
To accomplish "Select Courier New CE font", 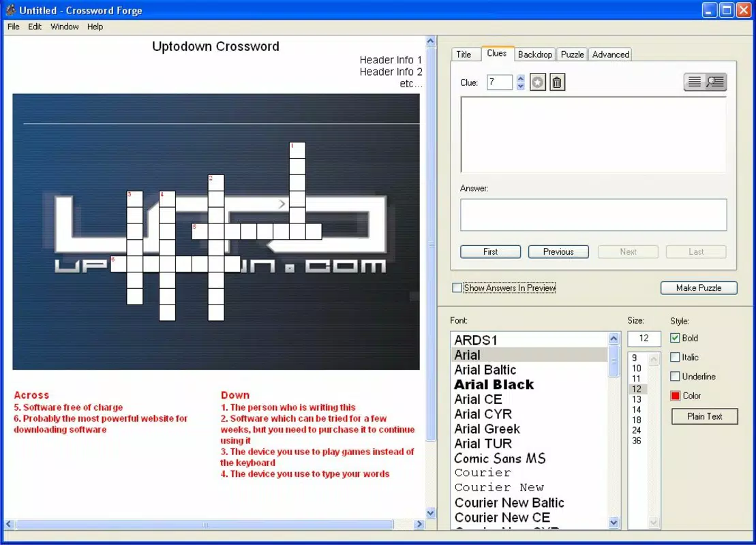I will coord(530,518).
